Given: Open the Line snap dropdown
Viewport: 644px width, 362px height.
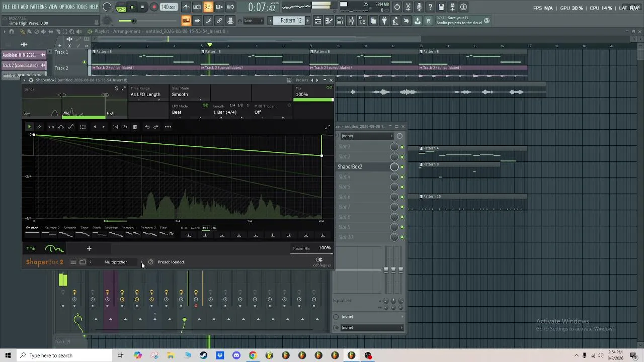Looking at the screenshot, I should [254, 21].
